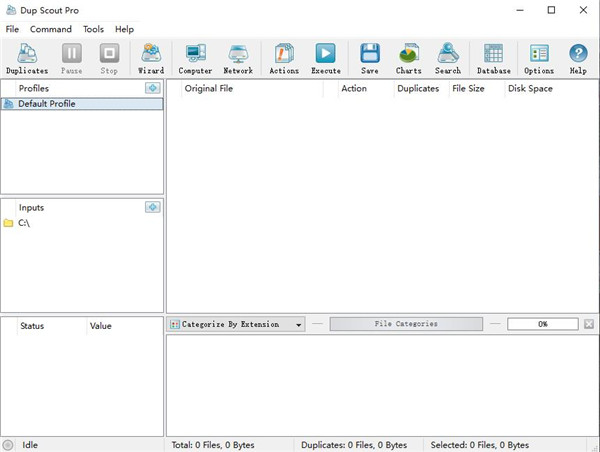Save report using the Save icon
The width and height of the screenshot is (600, 452).
point(370,58)
